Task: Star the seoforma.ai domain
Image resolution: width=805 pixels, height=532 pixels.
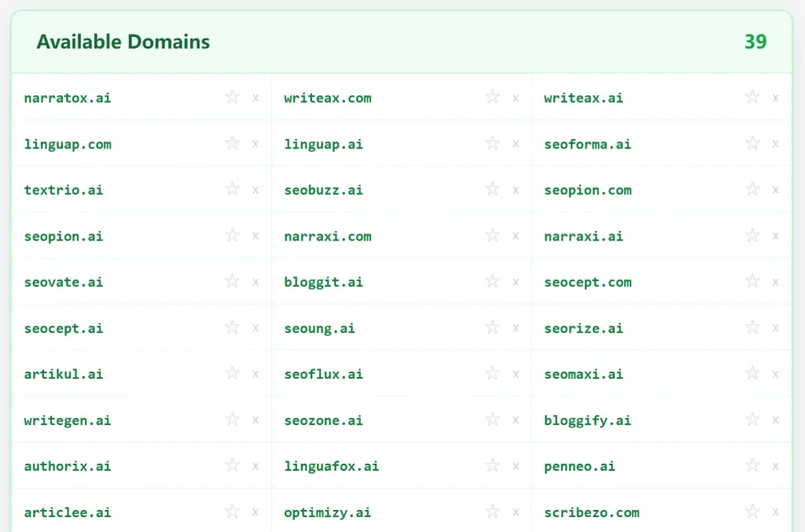Action: tap(752, 144)
